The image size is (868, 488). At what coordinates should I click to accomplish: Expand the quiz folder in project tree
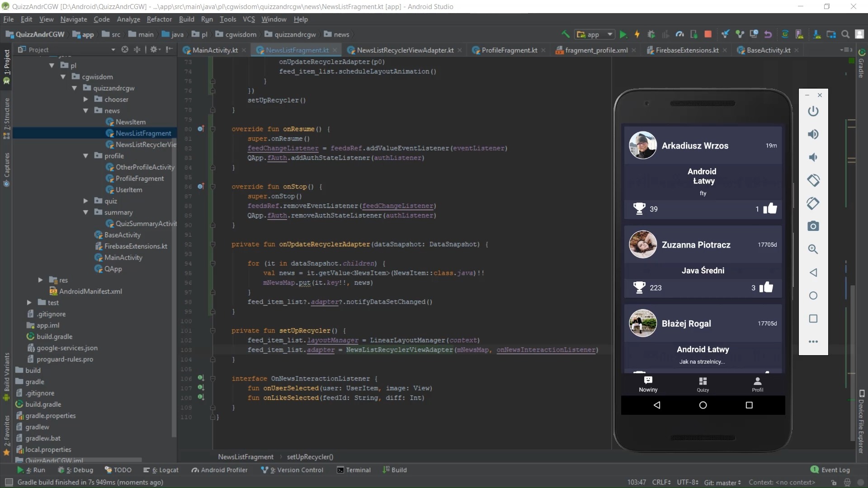click(85, 201)
